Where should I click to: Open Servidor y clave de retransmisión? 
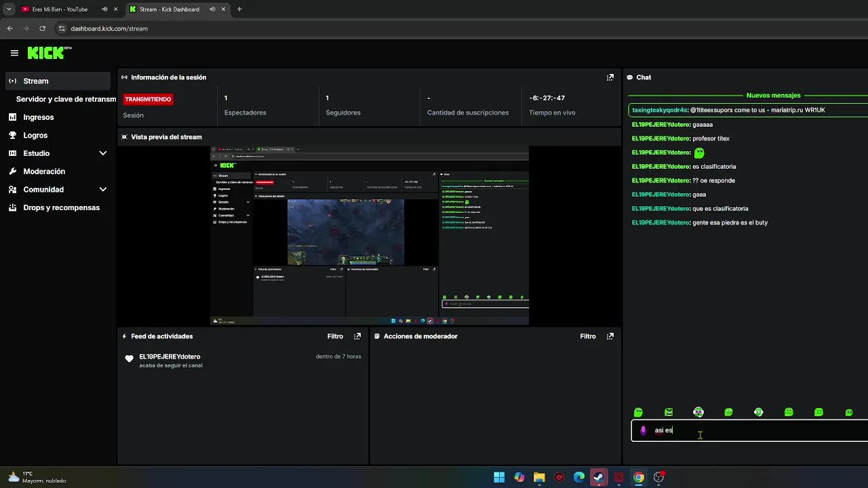pos(66,99)
